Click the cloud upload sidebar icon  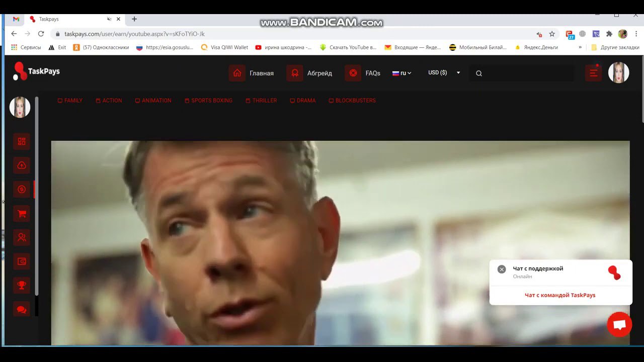(x=22, y=165)
